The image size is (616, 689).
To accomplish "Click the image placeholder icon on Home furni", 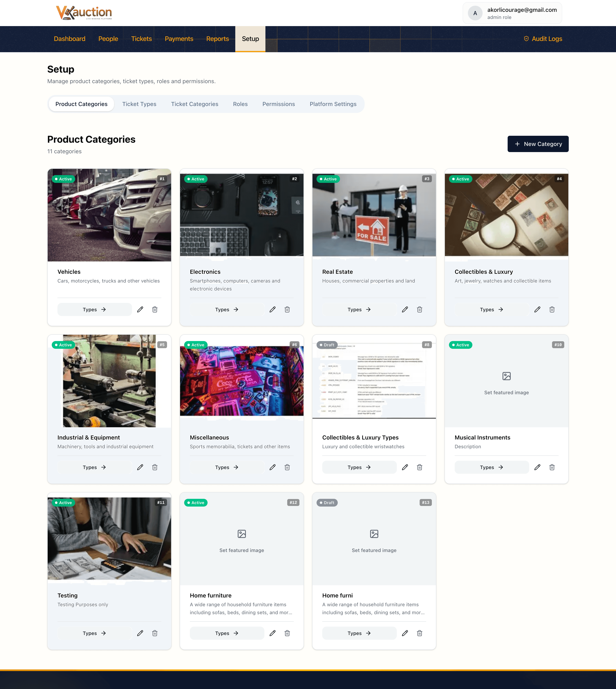I will (374, 534).
